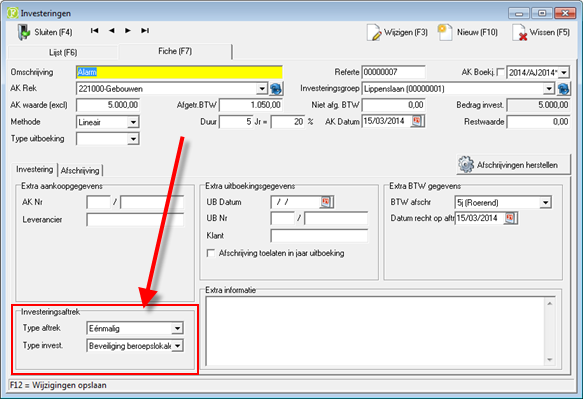Go to next record arrow
The height and width of the screenshot is (399, 583).
click(x=128, y=30)
